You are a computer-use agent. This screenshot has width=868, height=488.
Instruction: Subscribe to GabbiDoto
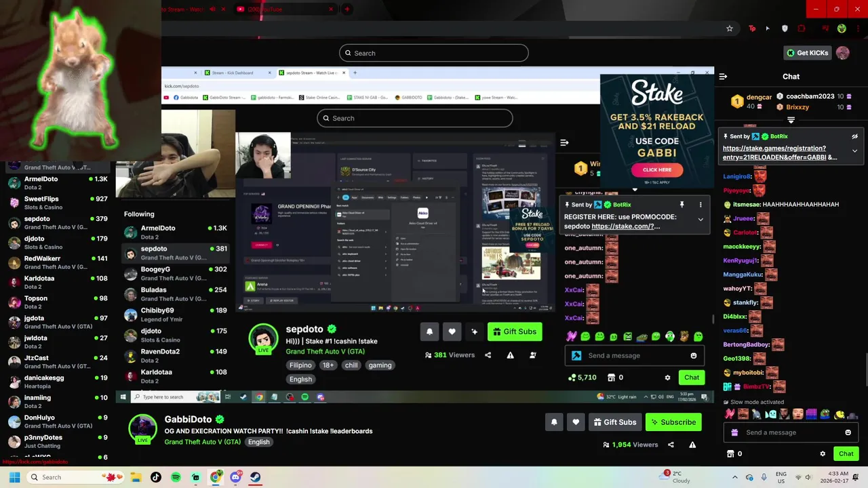[x=673, y=422]
